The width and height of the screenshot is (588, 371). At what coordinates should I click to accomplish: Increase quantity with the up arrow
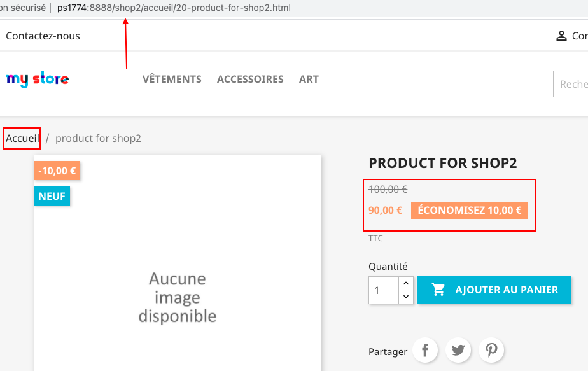406,283
